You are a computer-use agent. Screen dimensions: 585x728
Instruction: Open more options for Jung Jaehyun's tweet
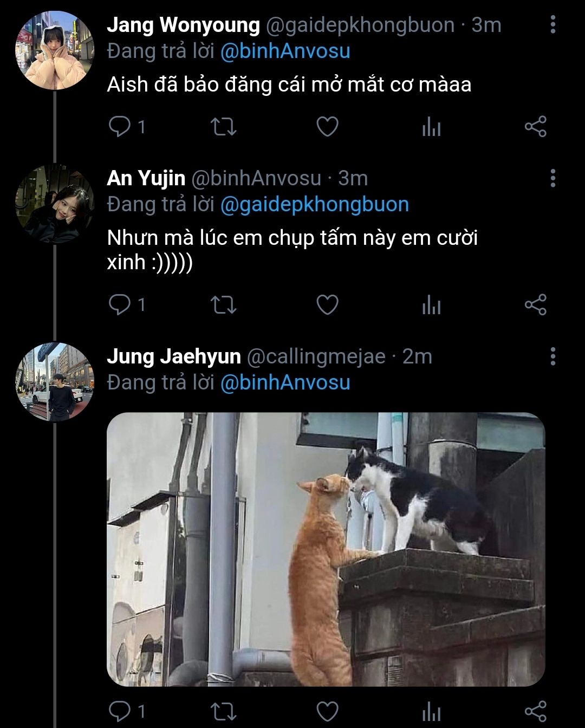point(552,356)
